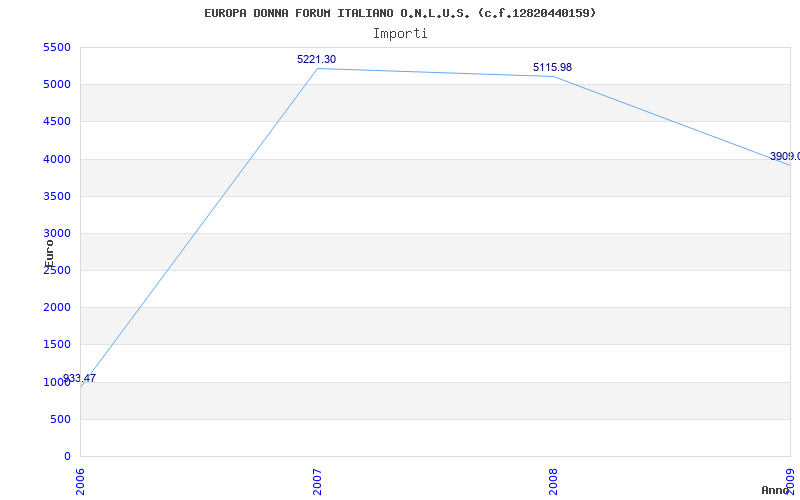
Task: Click x-axis year 2008
Action: click(x=554, y=482)
